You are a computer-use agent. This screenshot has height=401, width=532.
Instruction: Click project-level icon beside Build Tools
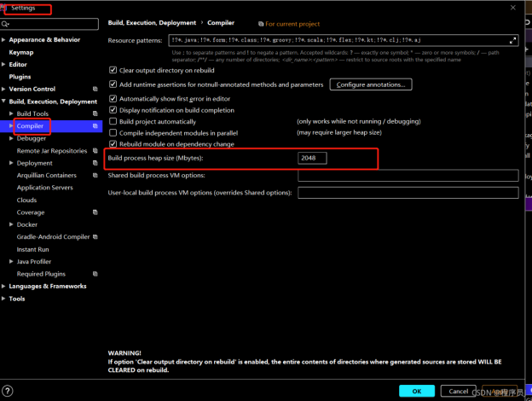click(x=93, y=113)
